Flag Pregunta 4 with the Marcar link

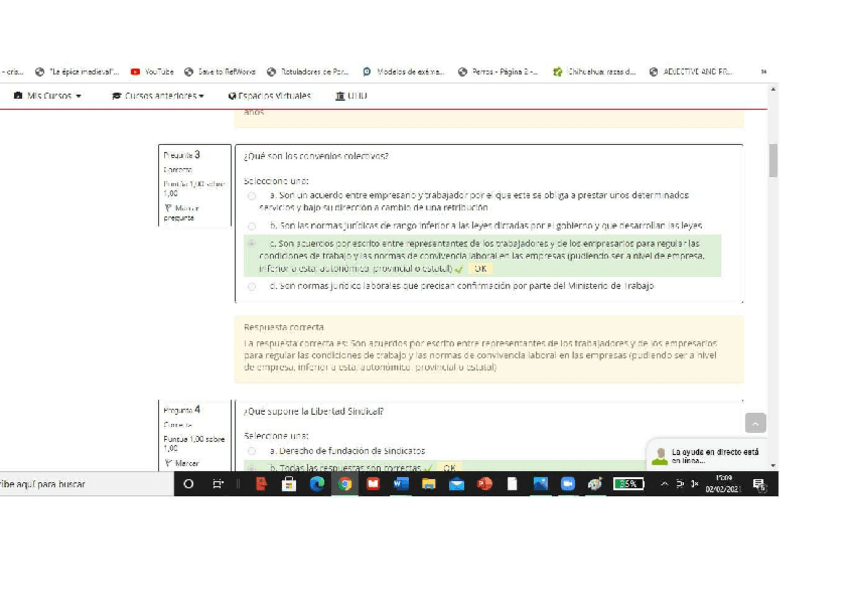click(x=182, y=463)
